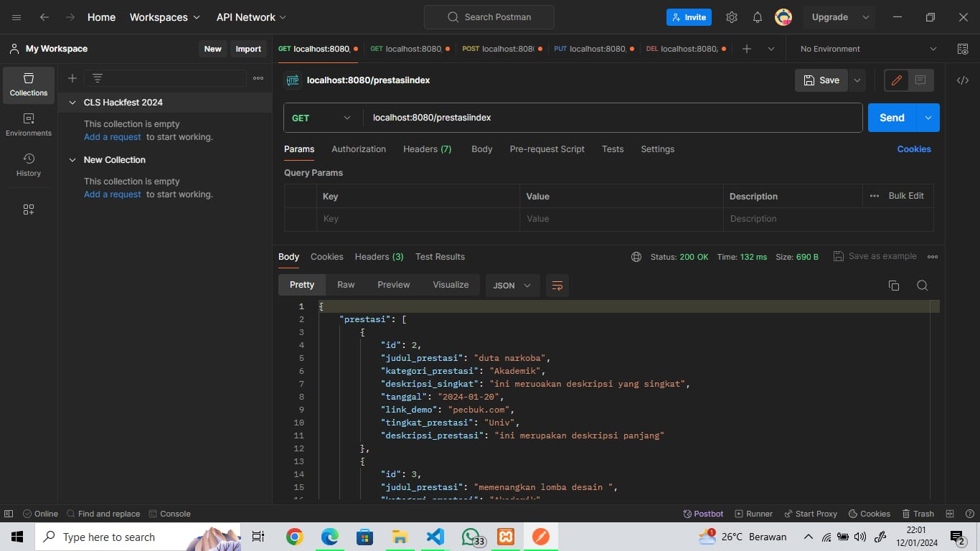The height and width of the screenshot is (551, 980).
Task: Copy response body with the copy icon
Action: coord(894,286)
